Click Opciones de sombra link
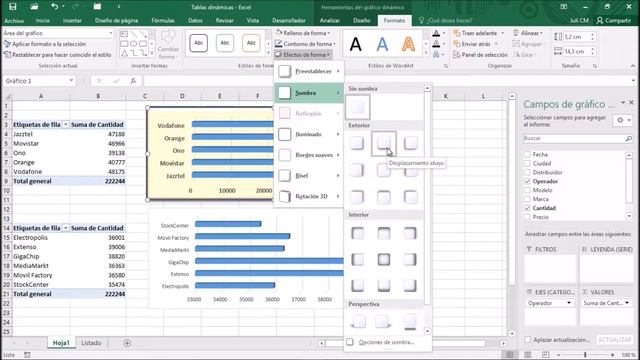The width and height of the screenshot is (640, 360). tap(386, 342)
